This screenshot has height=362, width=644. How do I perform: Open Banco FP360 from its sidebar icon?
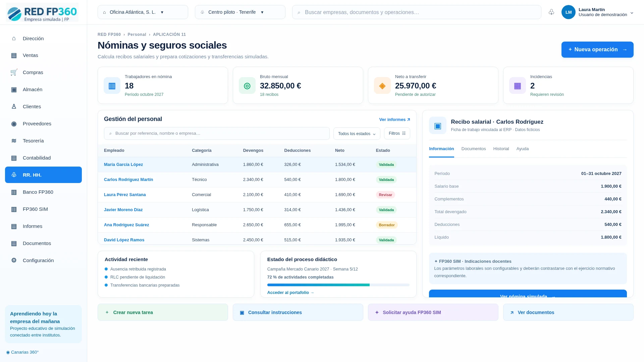coord(14,192)
